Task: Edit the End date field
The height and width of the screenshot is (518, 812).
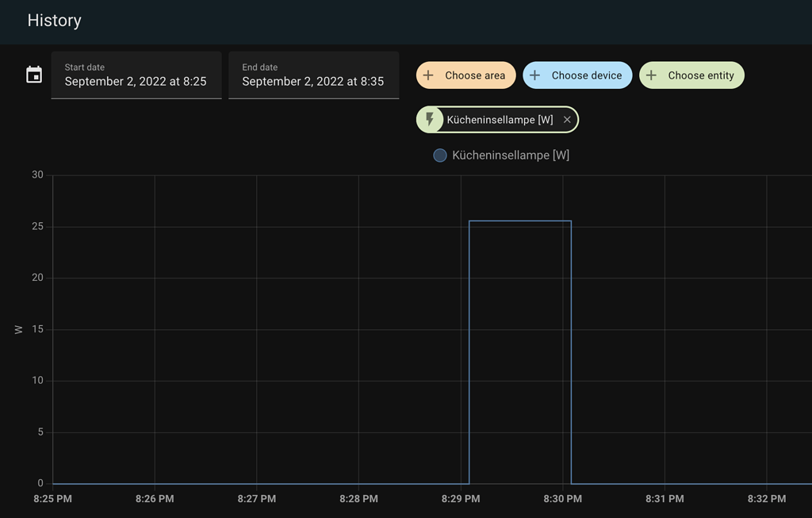Action: pos(314,75)
